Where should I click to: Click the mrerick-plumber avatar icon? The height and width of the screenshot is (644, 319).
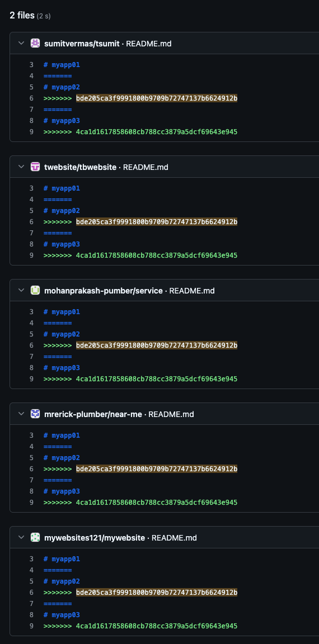click(35, 414)
